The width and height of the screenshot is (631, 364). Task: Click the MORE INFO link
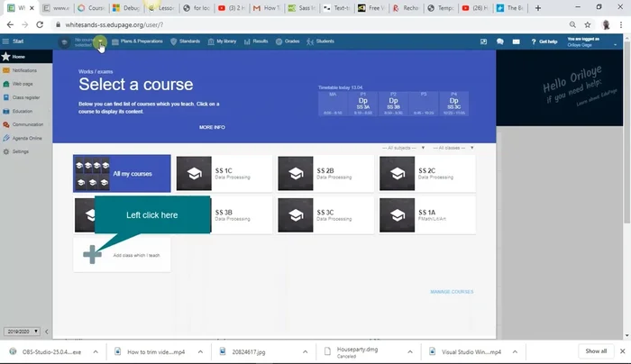212,127
